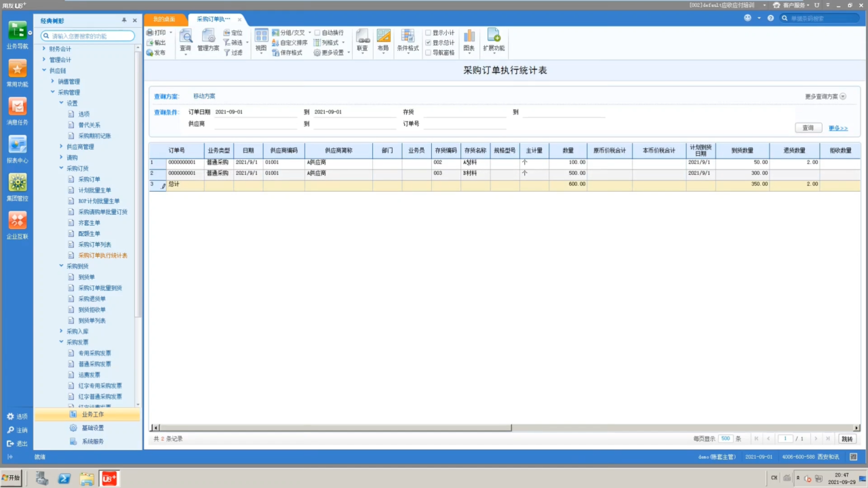Viewport: 868px width, 488px height.
Task: Open the 报表中心 icon
Action: coord(18,144)
